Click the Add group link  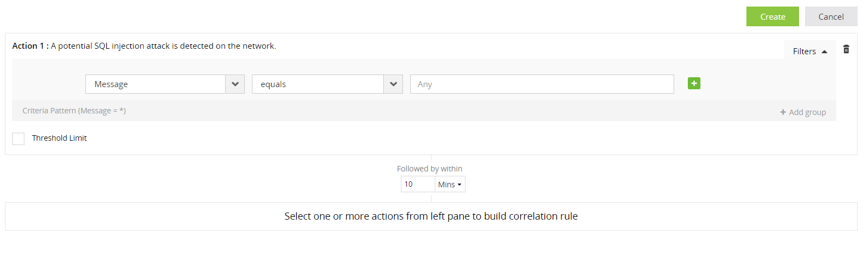(x=807, y=112)
